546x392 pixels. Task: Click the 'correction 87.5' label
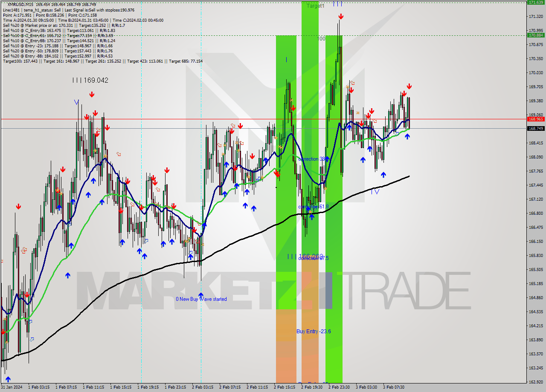pyautogui.click(x=314, y=258)
